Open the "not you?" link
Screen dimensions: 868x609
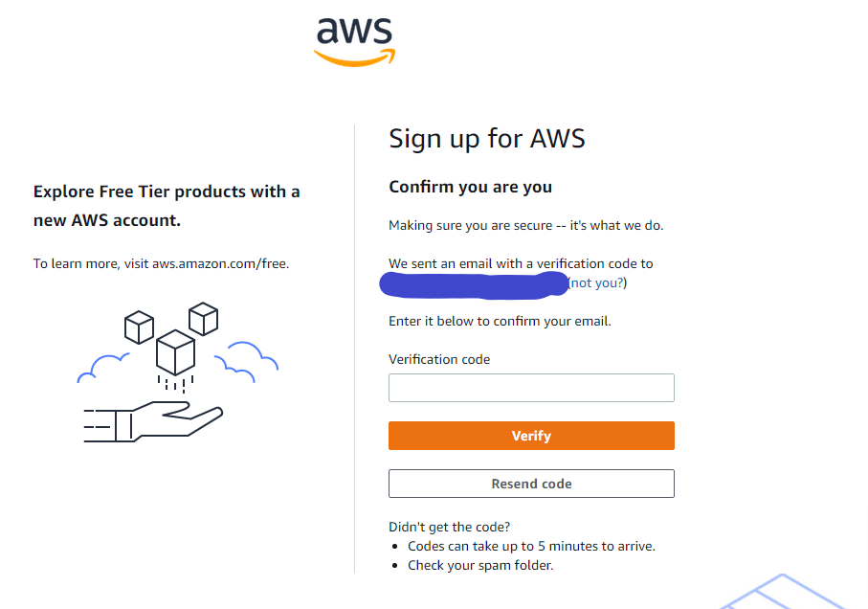coord(597,282)
